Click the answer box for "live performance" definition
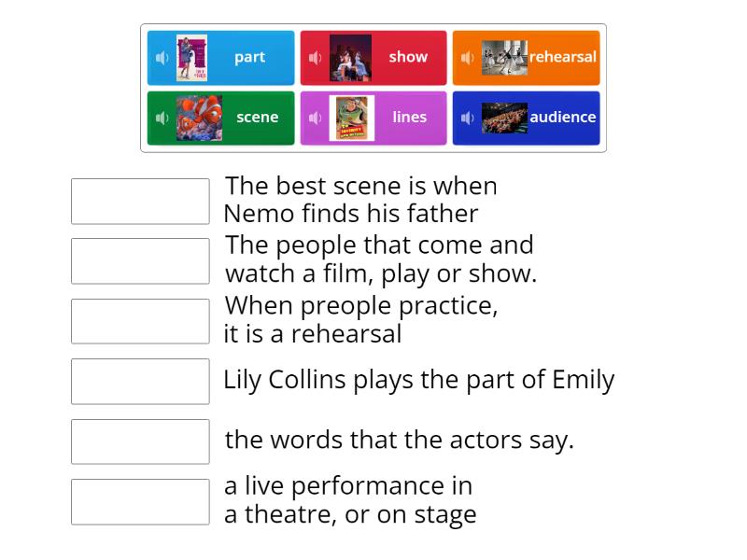Viewport: 747px width, 560px height. coord(139,501)
